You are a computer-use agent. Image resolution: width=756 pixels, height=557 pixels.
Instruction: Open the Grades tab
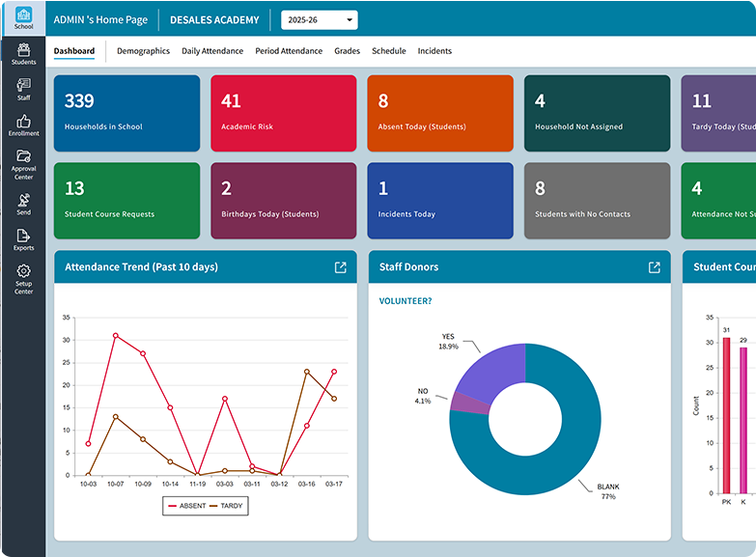click(348, 51)
